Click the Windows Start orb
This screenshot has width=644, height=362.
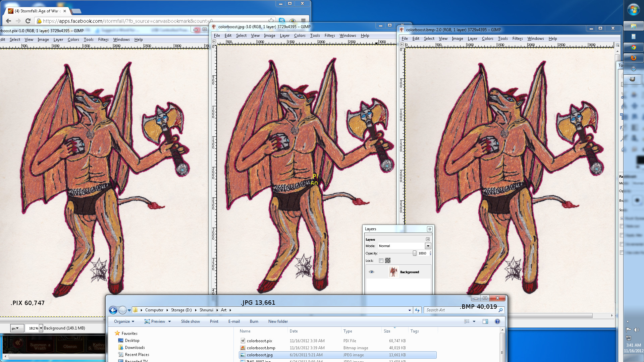click(633, 9)
